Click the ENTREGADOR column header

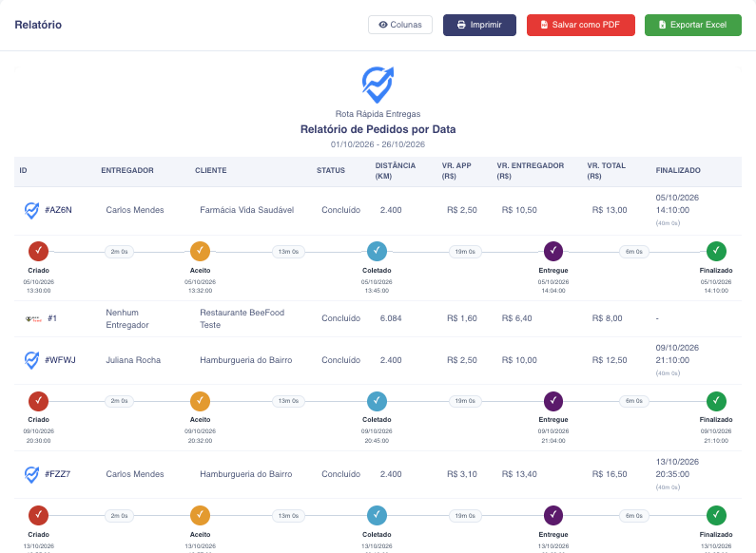127,170
